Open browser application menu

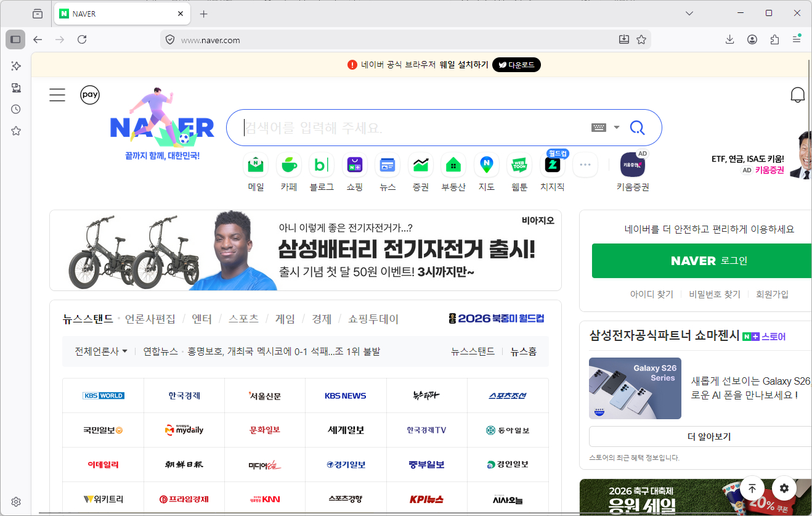797,39
